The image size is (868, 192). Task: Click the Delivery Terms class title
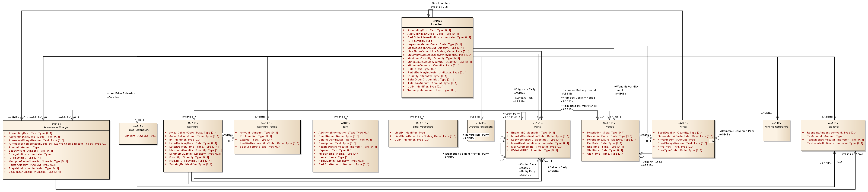tap(267, 127)
